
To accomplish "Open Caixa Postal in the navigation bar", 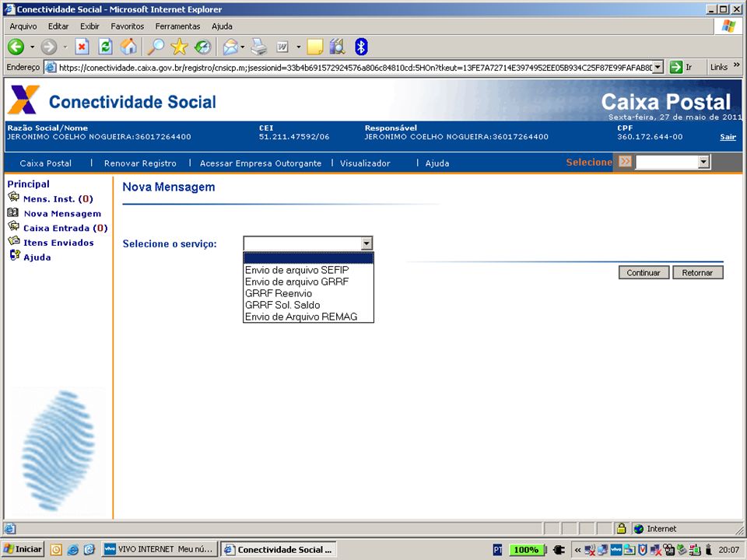I will coord(46,163).
